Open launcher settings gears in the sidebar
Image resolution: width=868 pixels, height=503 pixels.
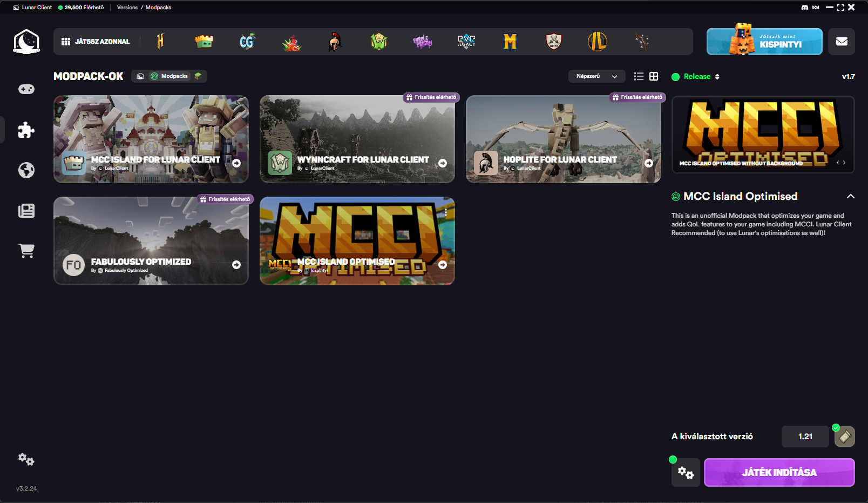26,460
